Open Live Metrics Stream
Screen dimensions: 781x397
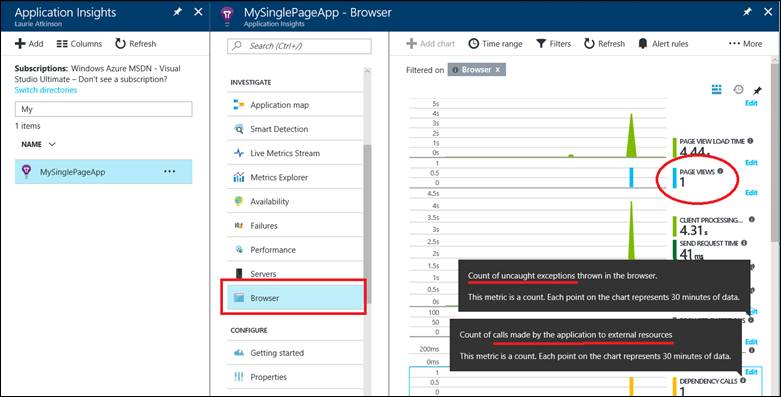(295, 153)
